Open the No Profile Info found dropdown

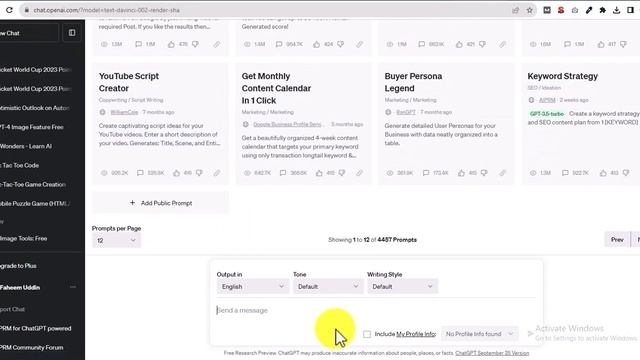click(480, 334)
